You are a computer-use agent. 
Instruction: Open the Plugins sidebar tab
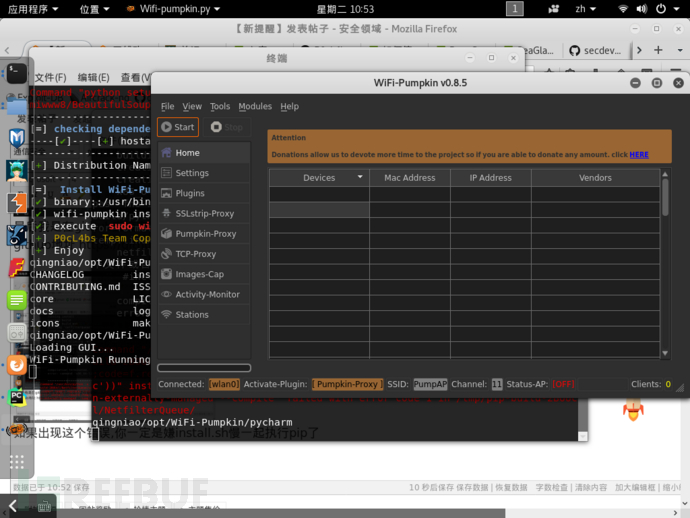[x=204, y=193]
